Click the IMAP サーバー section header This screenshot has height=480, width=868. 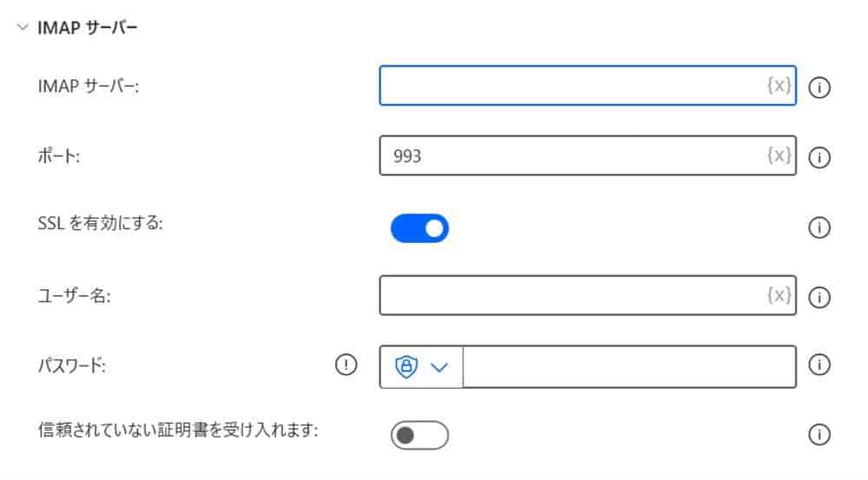pyautogui.click(x=87, y=28)
